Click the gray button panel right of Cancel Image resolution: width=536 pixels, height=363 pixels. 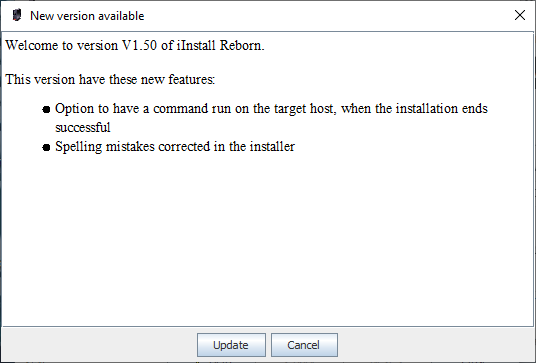click(436, 345)
